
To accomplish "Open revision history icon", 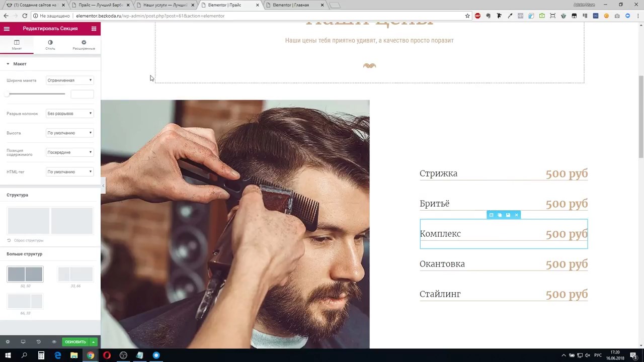I will [x=38, y=342].
